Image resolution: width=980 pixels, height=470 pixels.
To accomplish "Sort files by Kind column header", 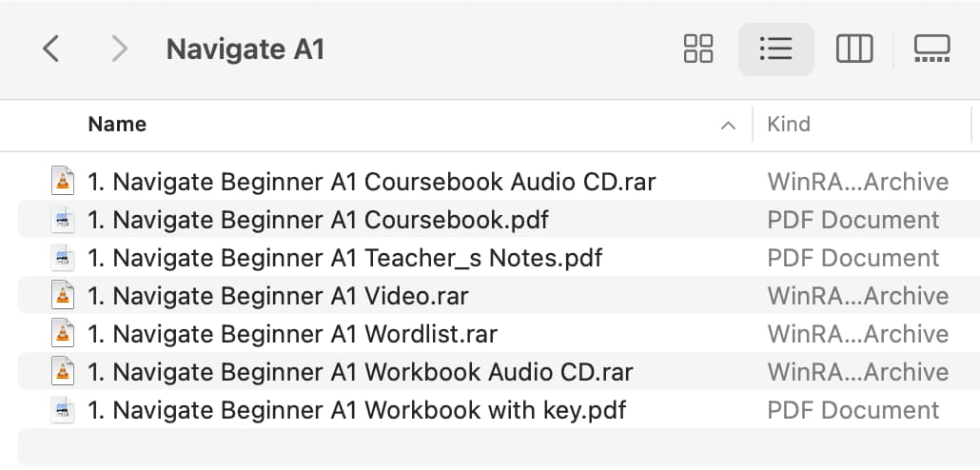I will 789,124.
